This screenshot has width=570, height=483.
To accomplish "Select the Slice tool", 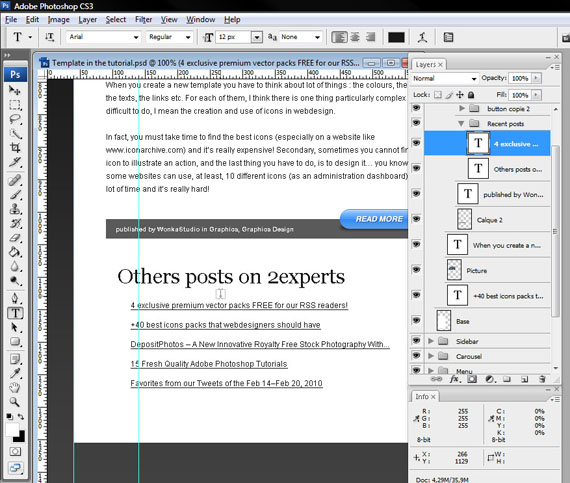I will click(15, 162).
